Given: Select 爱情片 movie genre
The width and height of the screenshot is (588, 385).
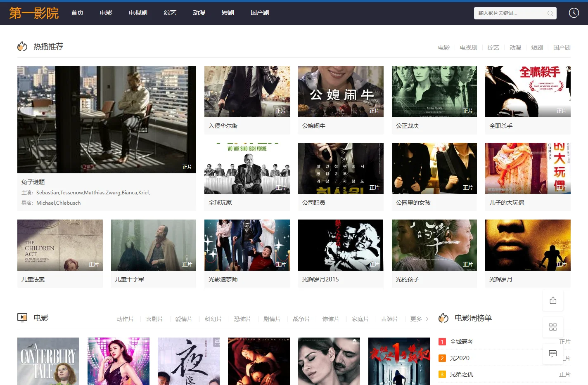Looking at the screenshot, I should click(x=184, y=319).
